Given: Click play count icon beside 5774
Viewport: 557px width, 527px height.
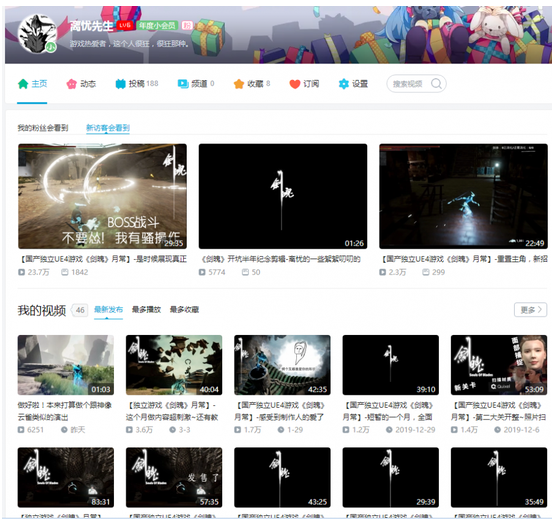Looking at the screenshot, I should 202,272.
